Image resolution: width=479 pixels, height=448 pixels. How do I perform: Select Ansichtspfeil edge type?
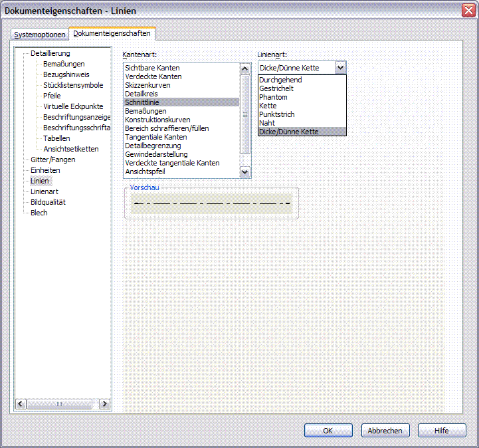(181, 171)
